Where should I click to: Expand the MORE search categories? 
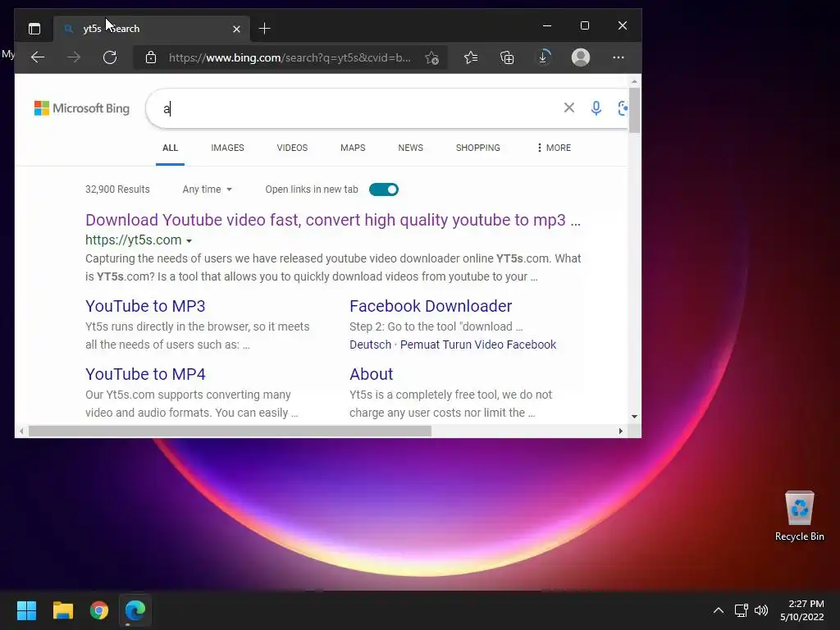pos(554,148)
